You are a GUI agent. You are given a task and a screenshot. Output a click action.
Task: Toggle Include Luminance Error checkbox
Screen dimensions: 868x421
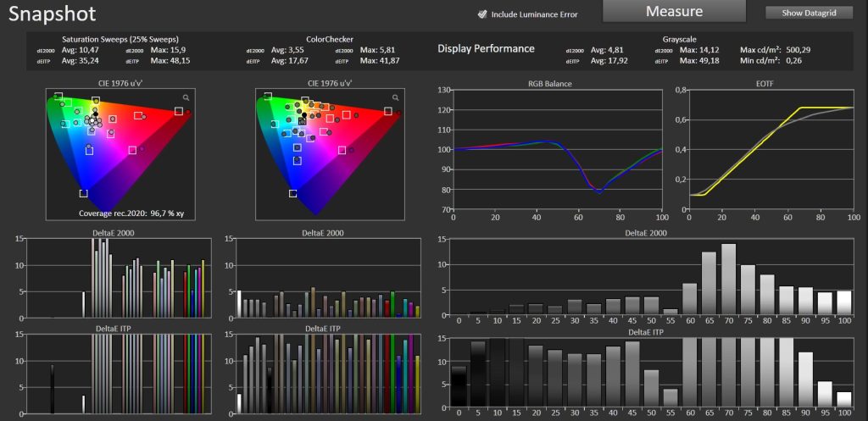pyautogui.click(x=482, y=14)
